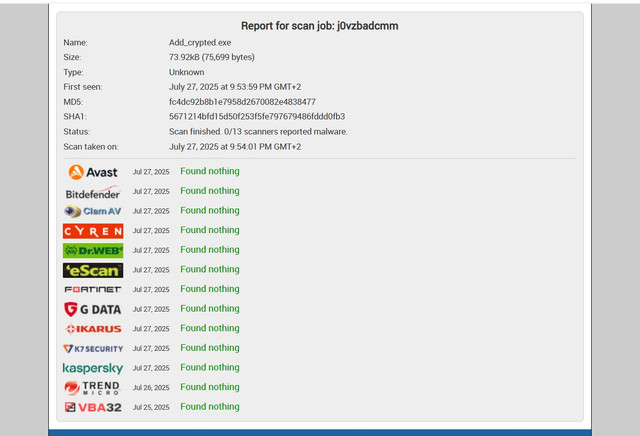The height and width of the screenshot is (436, 640).
Task: Click the Cyren scanner logo
Action: tap(93, 231)
